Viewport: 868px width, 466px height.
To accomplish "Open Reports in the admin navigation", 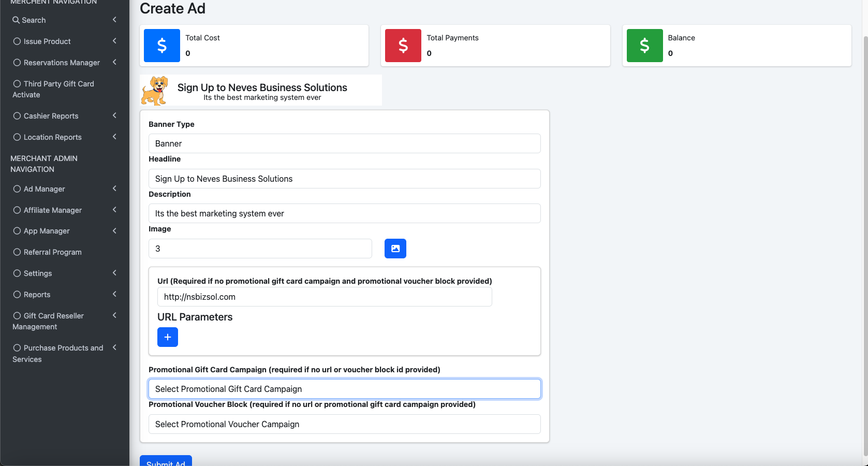I will pyautogui.click(x=65, y=295).
